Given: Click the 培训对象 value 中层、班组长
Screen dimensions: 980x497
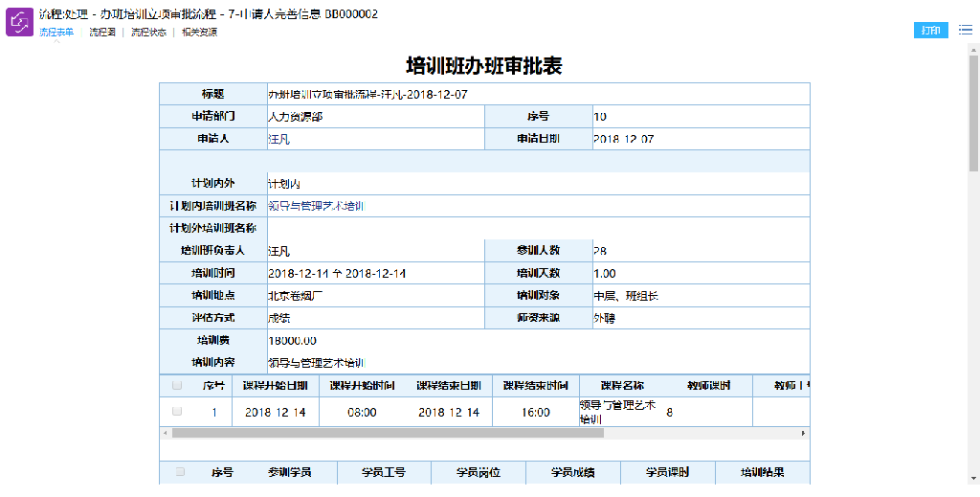Looking at the screenshot, I should coord(626,296).
